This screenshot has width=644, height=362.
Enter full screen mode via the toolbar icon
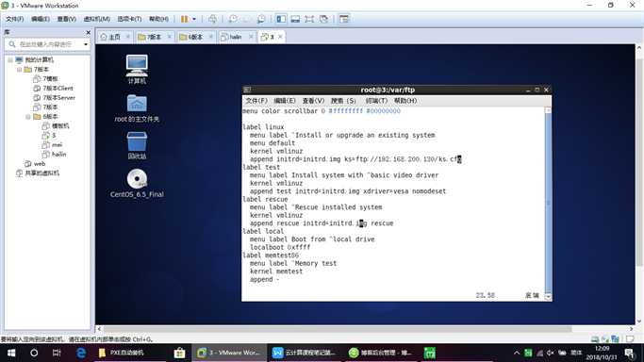click(x=309, y=19)
